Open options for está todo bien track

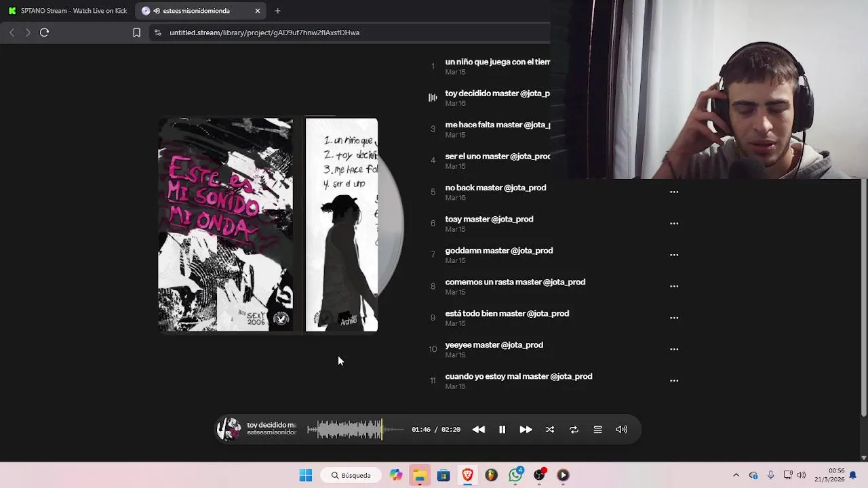[674, 317]
